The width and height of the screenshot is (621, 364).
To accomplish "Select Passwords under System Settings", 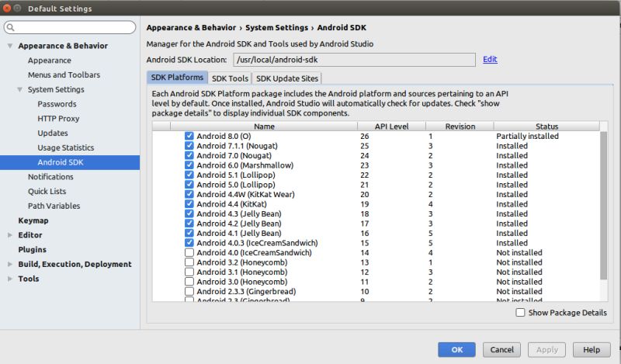I will click(x=57, y=104).
